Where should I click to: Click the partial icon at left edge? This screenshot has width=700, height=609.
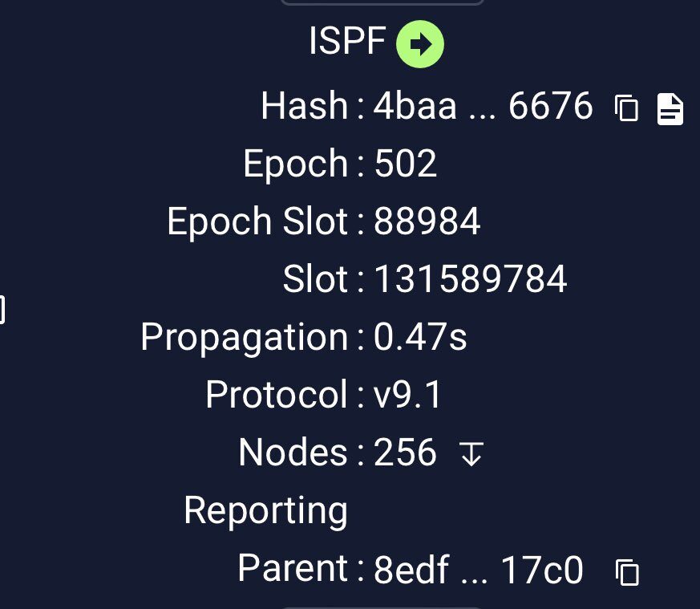pyautogui.click(x=2, y=309)
